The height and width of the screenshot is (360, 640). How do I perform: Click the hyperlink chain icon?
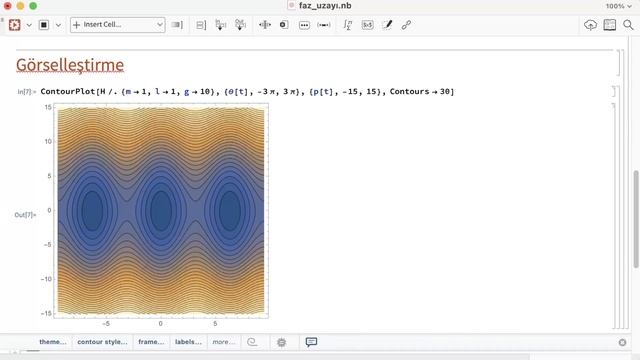(x=406, y=25)
